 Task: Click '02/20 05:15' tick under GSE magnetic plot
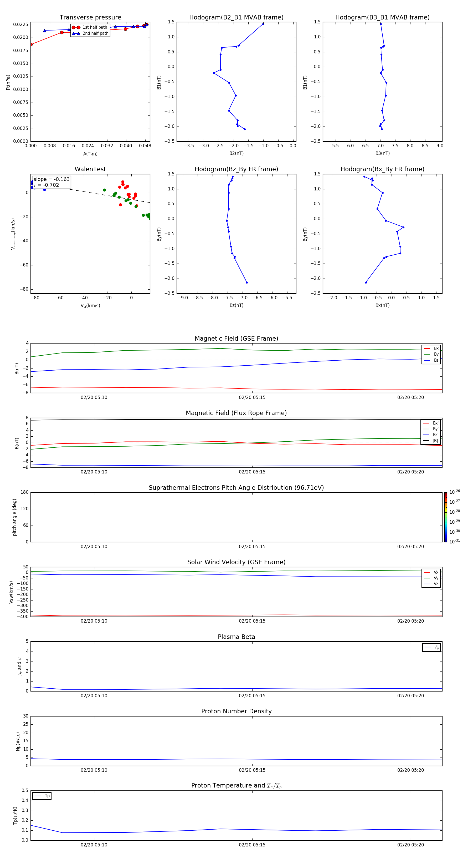pos(252,397)
